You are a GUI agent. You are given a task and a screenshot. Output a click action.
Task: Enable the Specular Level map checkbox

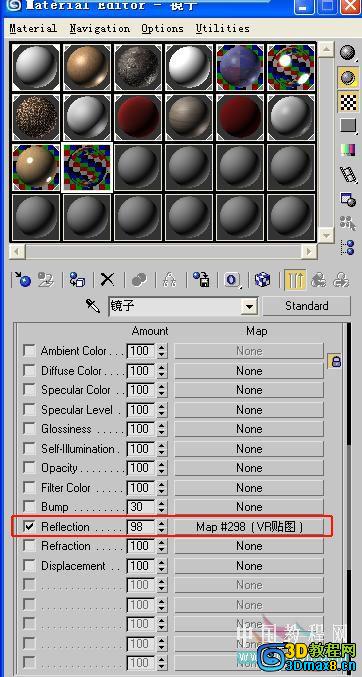point(29,410)
